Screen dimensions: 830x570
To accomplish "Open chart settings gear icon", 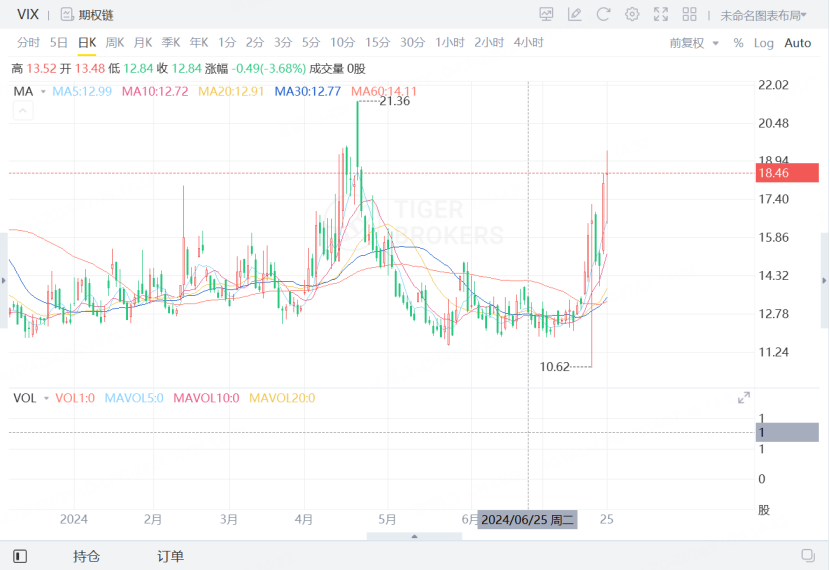I will click(x=632, y=15).
